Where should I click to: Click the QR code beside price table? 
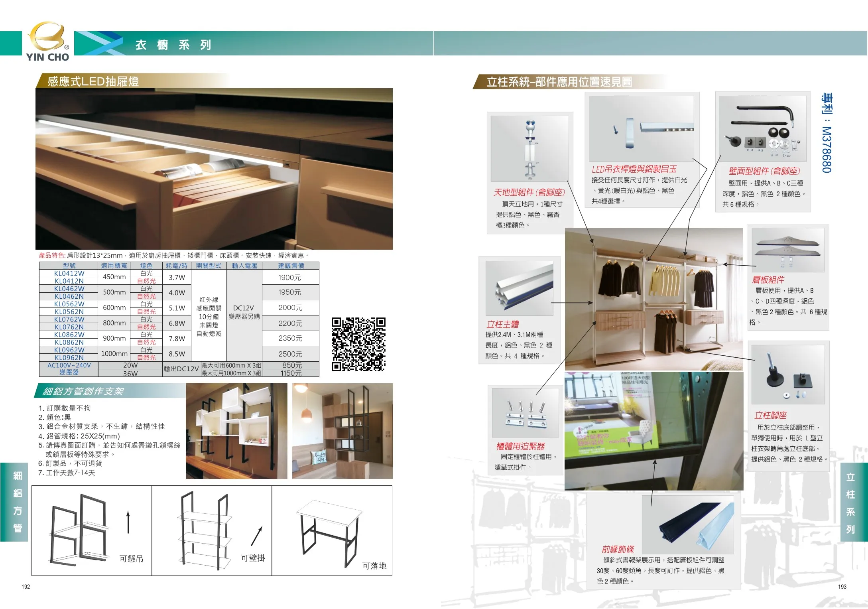pos(358,344)
